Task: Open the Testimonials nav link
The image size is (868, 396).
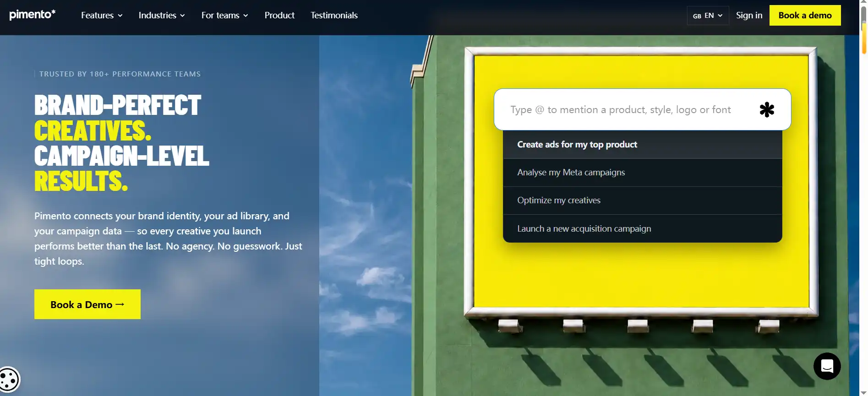Action: 334,15
